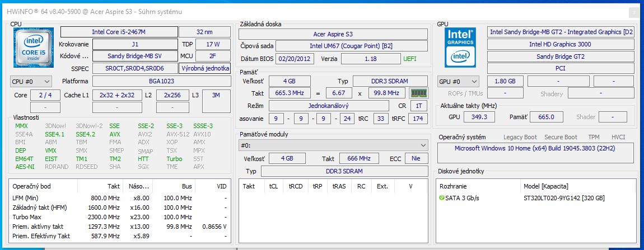Click the 02/20/2012 BIOS date field
The image size is (644, 250).
point(295,59)
